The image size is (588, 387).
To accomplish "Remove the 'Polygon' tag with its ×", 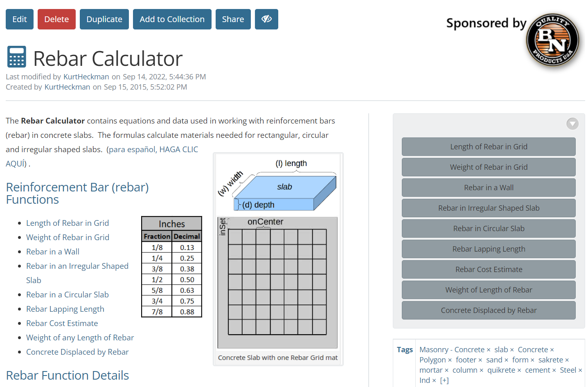I will coord(450,360).
